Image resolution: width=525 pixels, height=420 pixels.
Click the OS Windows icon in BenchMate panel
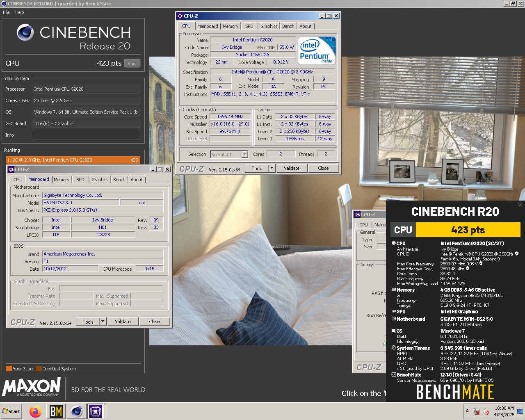click(394, 331)
